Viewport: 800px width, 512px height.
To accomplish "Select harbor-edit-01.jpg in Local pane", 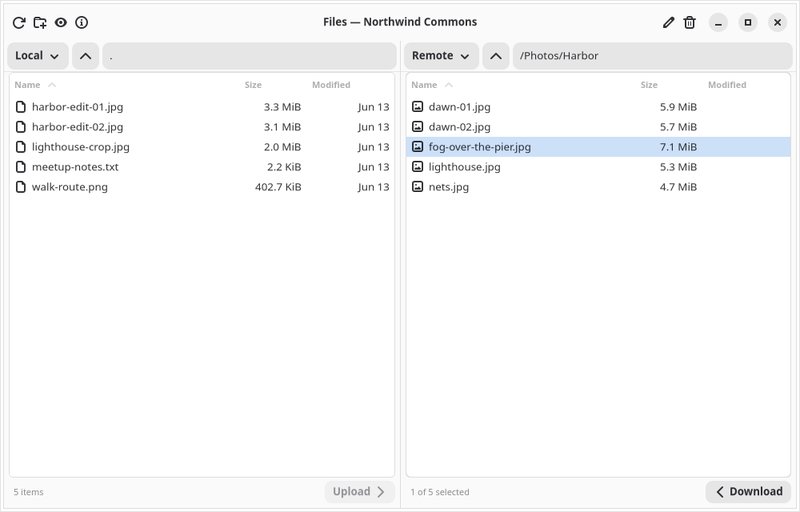I will [x=202, y=107].
